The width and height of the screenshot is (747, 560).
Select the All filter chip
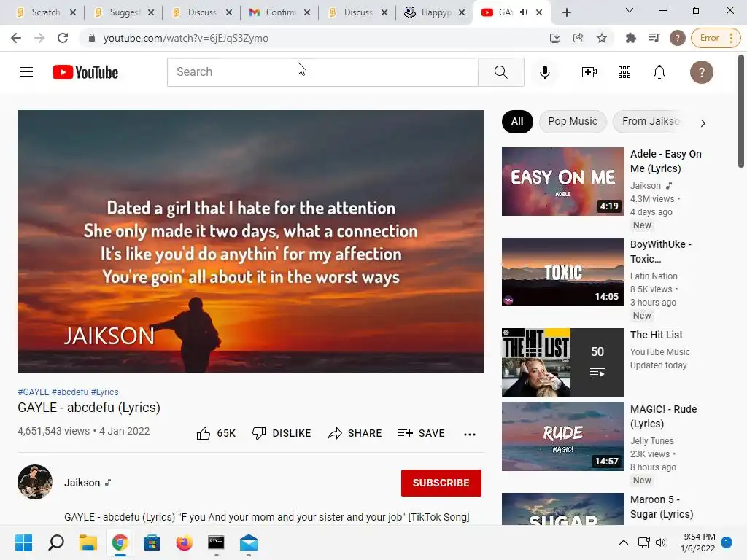517,122
